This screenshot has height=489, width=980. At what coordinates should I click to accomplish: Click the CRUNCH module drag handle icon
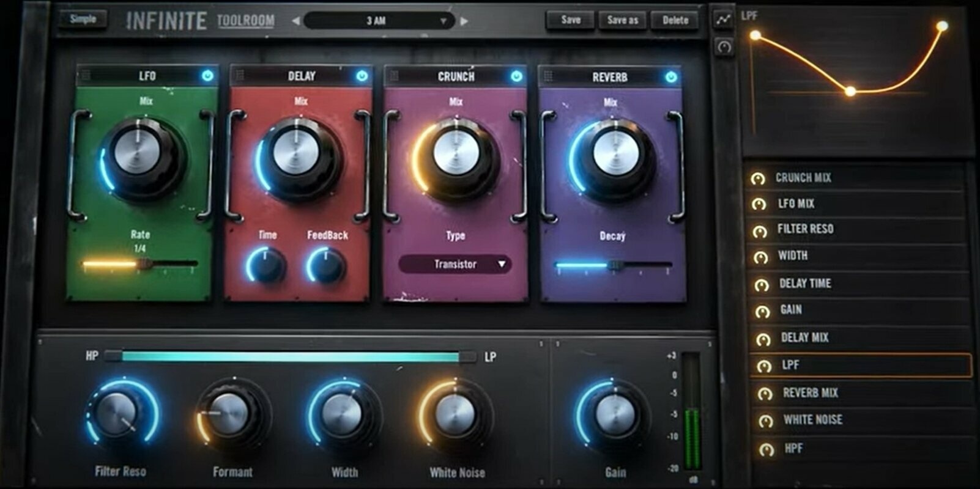click(394, 76)
